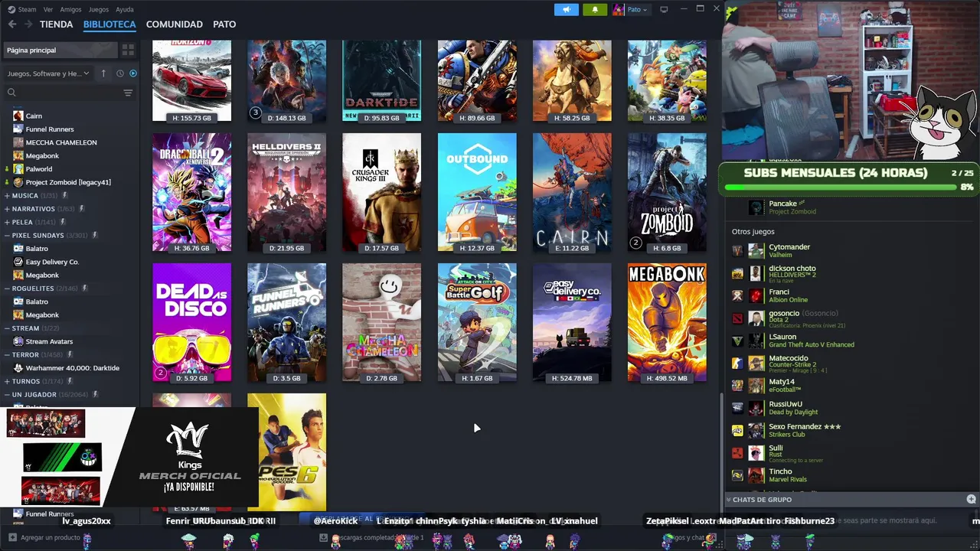The image size is (980, 551).
Task: Select Balatro under PIXEL SUNDAYS
Action: [37, 249]
